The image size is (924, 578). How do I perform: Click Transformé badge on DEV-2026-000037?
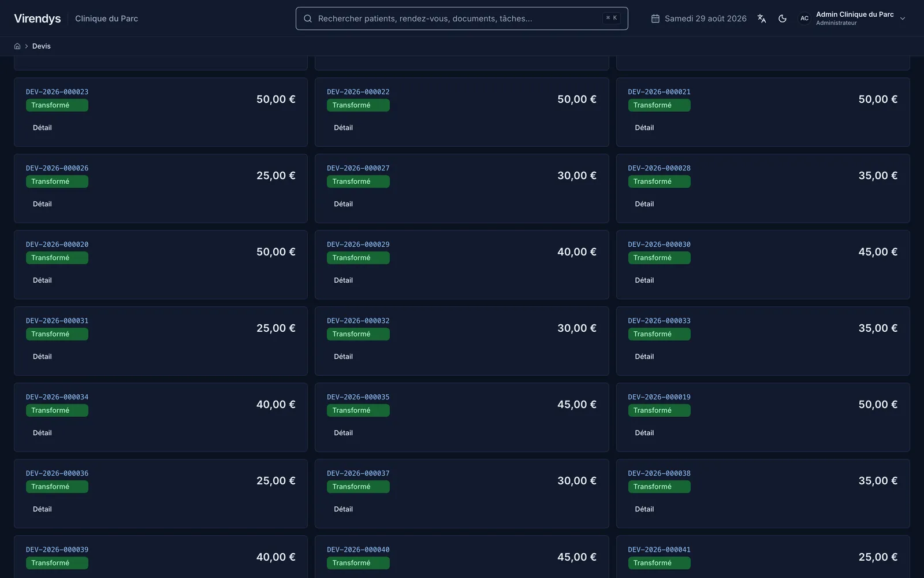358,487
